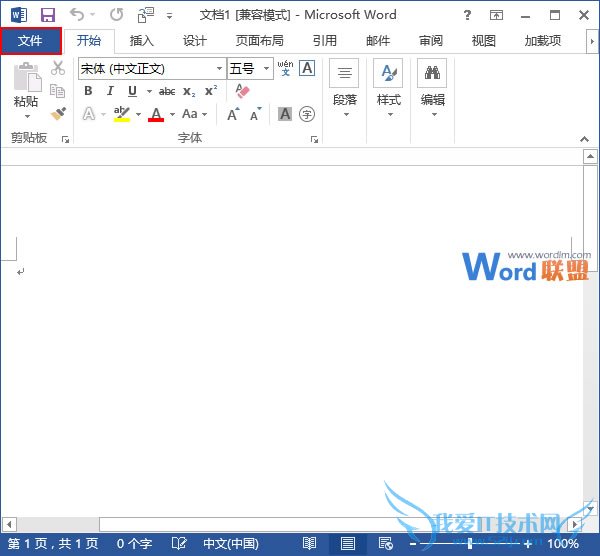This screenshot has width=600, height=556.
Task: Expand the 样式 styles dropdown
Action: click(388, 113)
